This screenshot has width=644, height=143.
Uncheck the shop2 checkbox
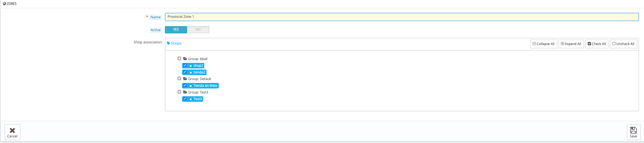(185, 65)
